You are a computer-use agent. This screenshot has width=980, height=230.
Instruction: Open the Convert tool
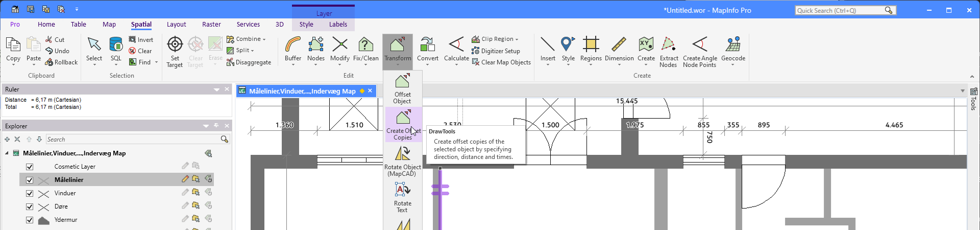[x=428, y=49]
